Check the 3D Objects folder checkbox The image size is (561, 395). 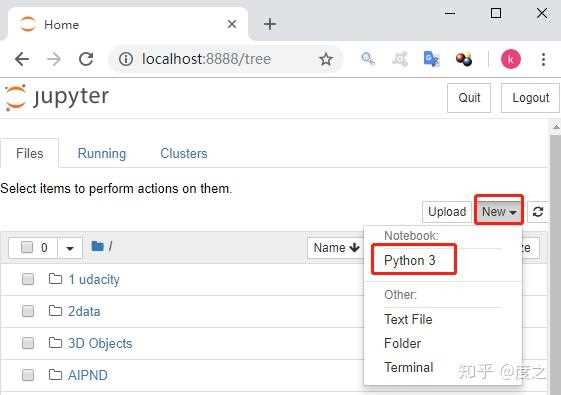(28, 343)
